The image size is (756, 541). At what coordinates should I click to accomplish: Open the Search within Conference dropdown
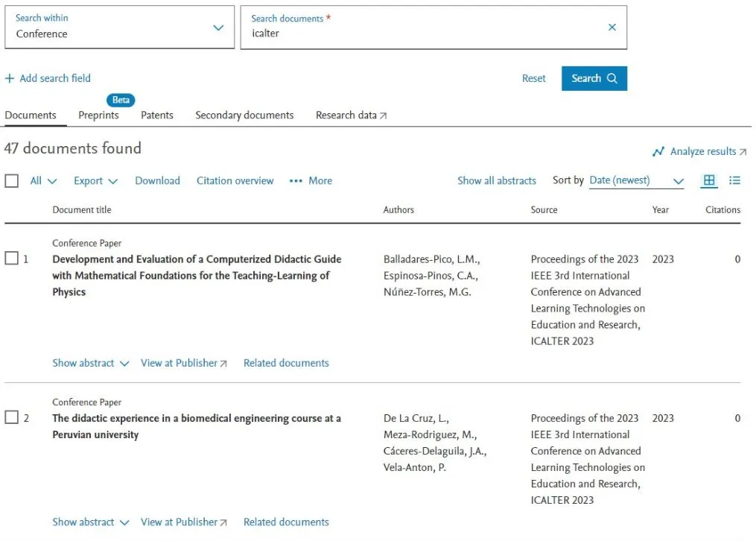[120, 27]
